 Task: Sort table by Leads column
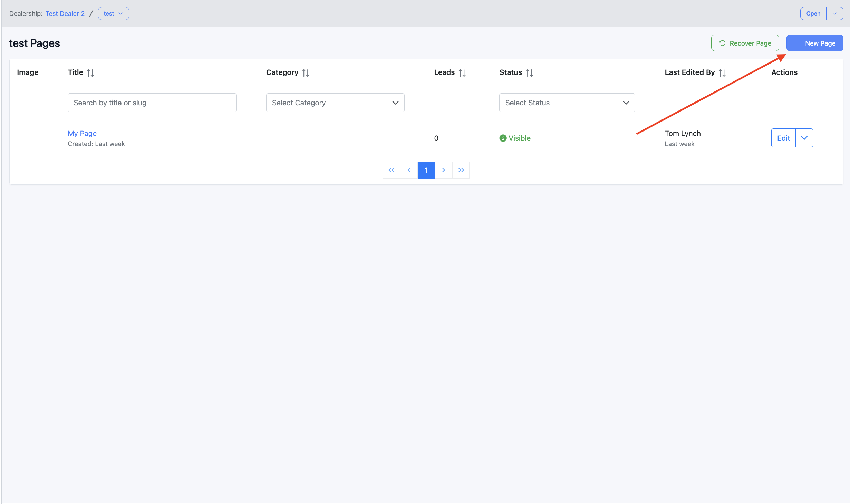(x=462, y=73)
